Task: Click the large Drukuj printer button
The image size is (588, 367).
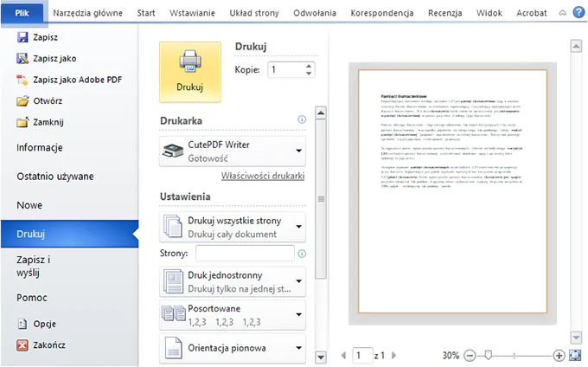Action: (190, 72)
